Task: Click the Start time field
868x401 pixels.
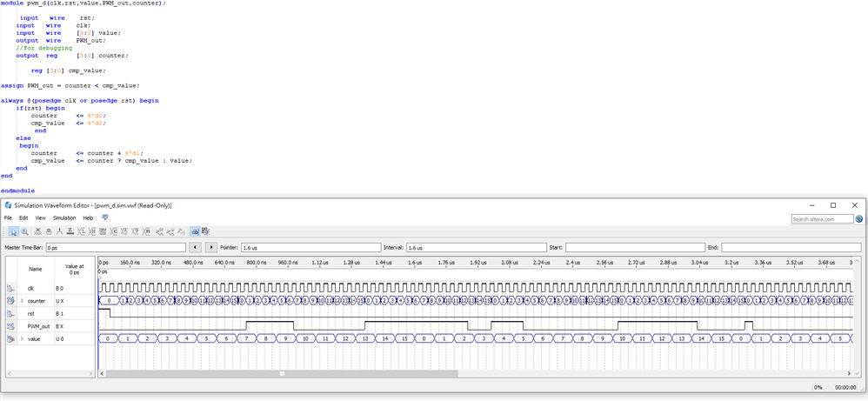Action: pos(635,248)
